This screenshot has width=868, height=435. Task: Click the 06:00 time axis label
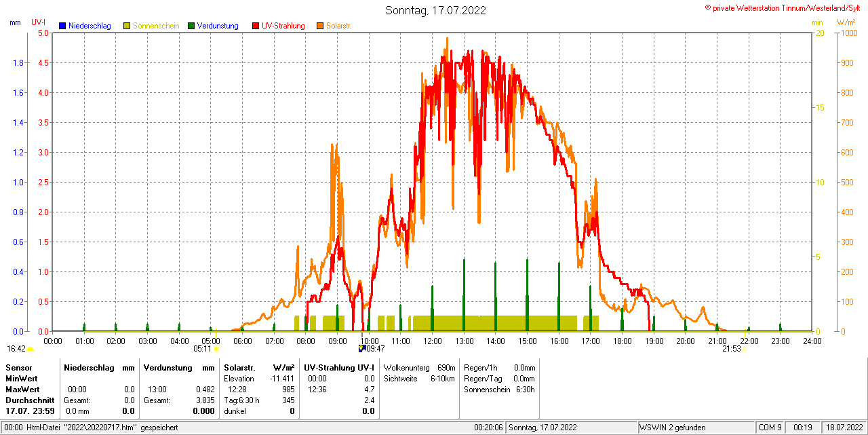tap(242, 341)
